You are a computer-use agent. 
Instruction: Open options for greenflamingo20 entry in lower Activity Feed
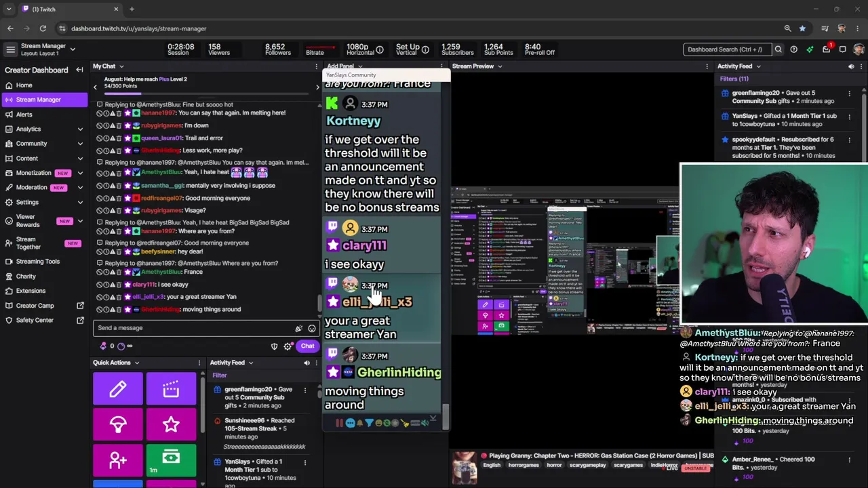[x=305, y=390]
